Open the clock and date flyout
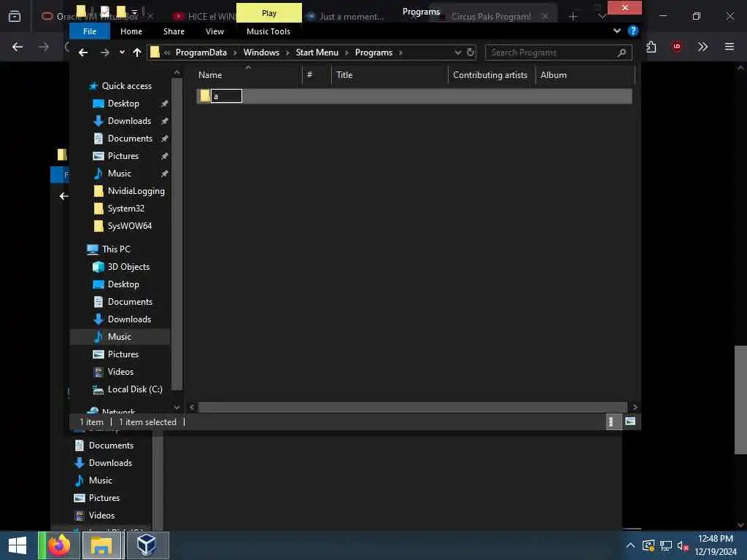Screen dimensions: 747x560 tap(715, 545)
